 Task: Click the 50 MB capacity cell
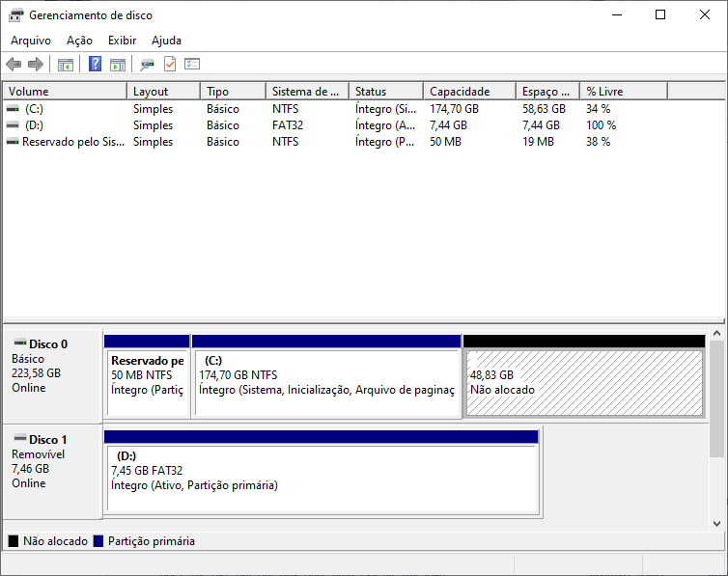[445, 142]
